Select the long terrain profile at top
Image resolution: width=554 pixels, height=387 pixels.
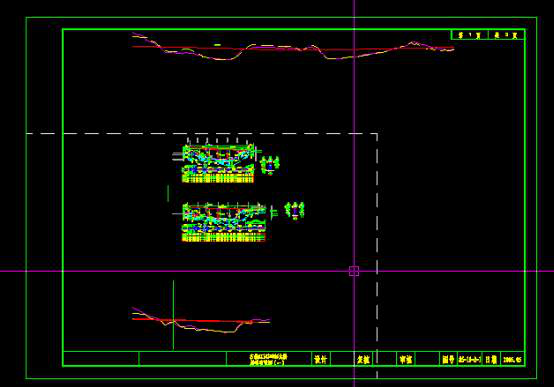293,47
